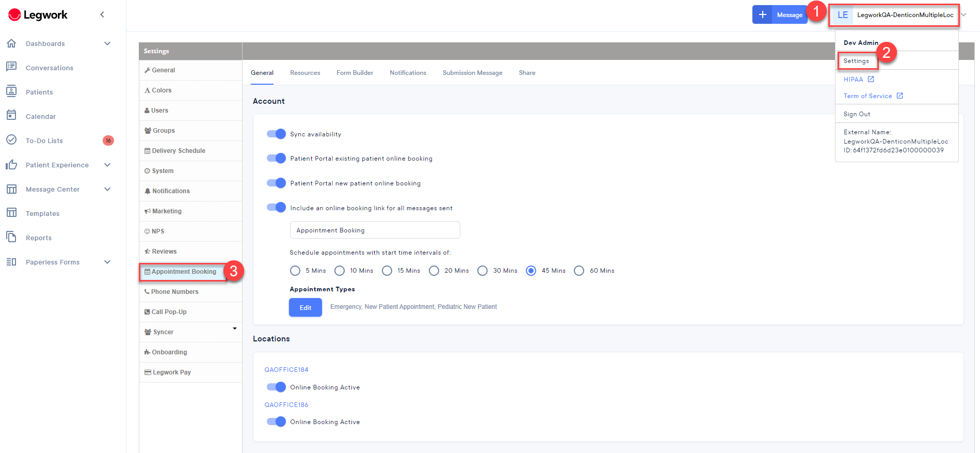Open the Submission Message tab
Image resolution: width=980 pixels, height=453 pixels.
coord(472,73)
